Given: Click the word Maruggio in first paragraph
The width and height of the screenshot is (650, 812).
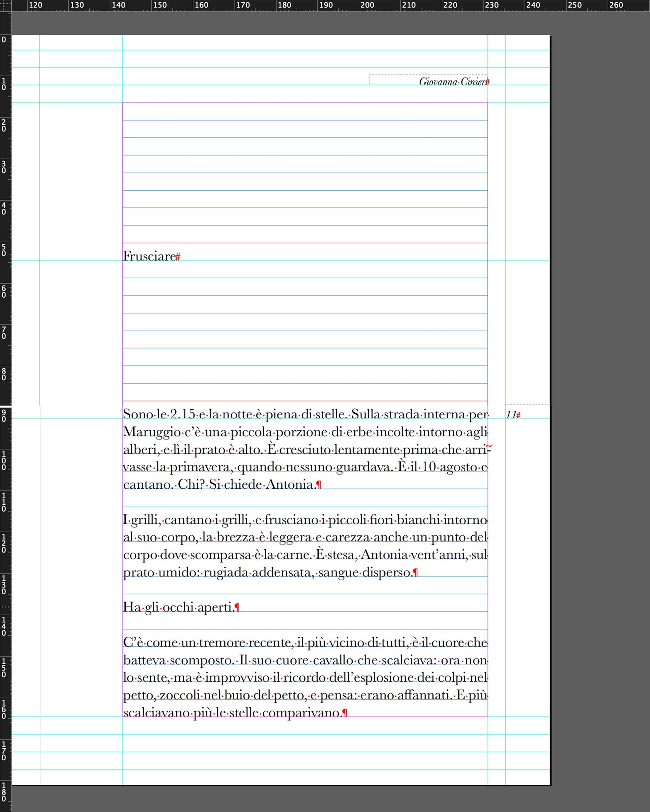Looking at the screenshot, I should click(151, 432).
